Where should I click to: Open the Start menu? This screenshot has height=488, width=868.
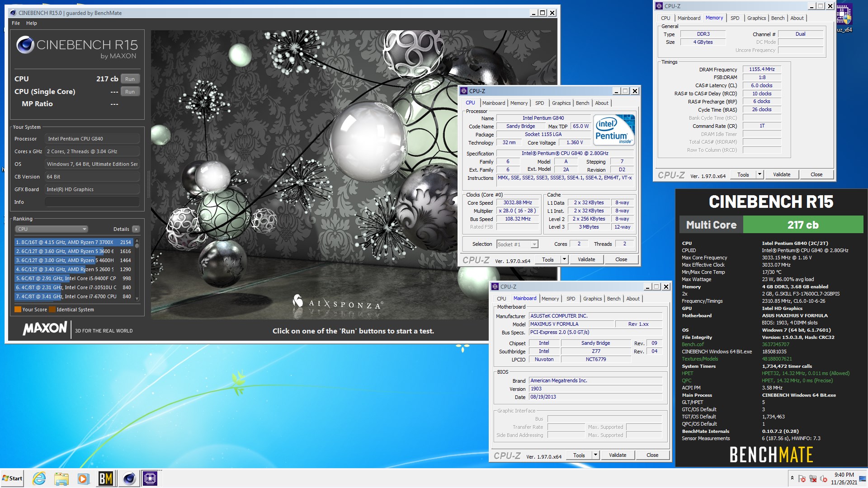[x=12, y=479]
